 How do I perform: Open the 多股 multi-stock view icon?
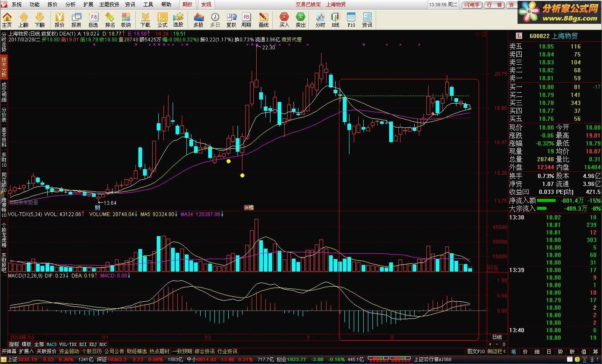[x=198, y=20]
